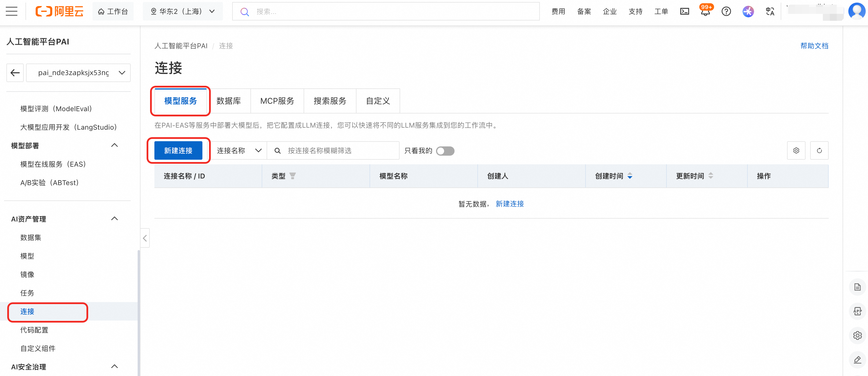Open the 华东2（上海） region dropdown

(183, 12)
